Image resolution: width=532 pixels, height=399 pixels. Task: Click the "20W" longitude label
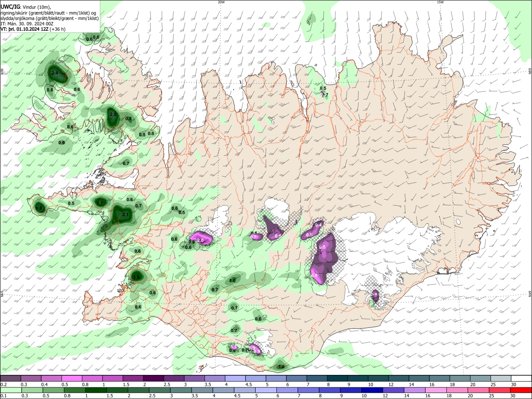pyautogui.click(x=221, y=2)
